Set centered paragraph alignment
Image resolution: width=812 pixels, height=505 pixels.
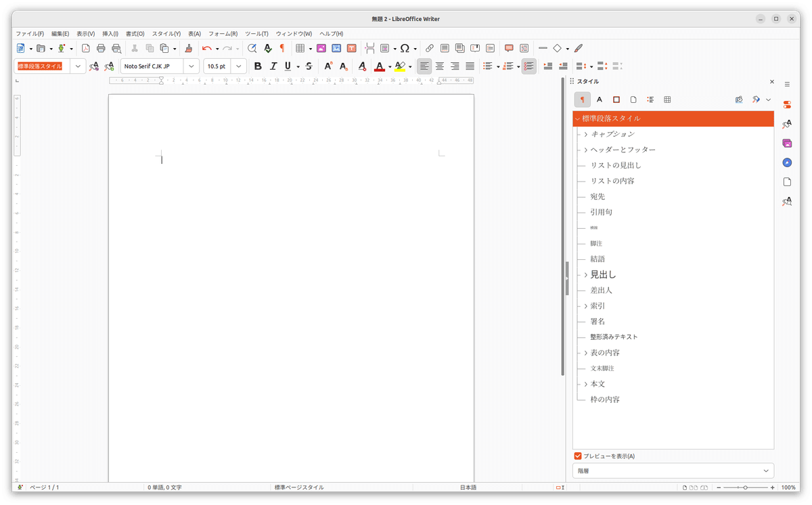440,66
